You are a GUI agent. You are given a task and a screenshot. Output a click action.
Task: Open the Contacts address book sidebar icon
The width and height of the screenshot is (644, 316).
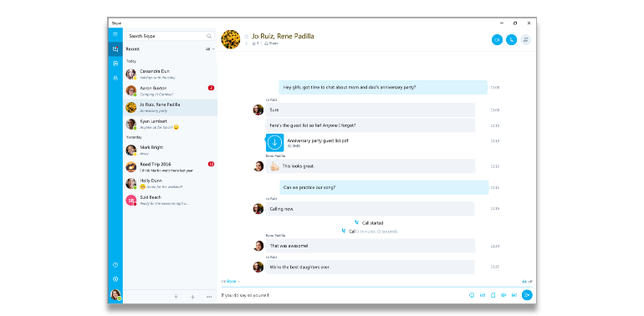115,64
